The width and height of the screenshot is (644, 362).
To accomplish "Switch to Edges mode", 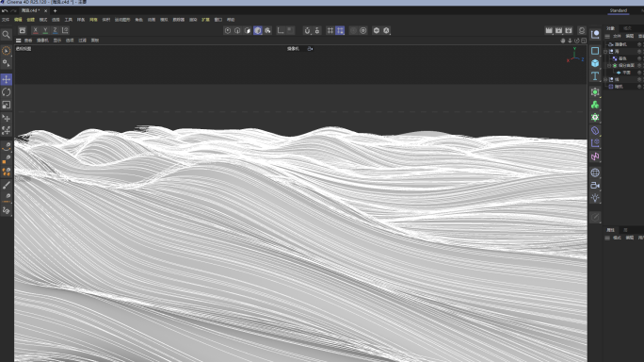I will pos(237,30).
